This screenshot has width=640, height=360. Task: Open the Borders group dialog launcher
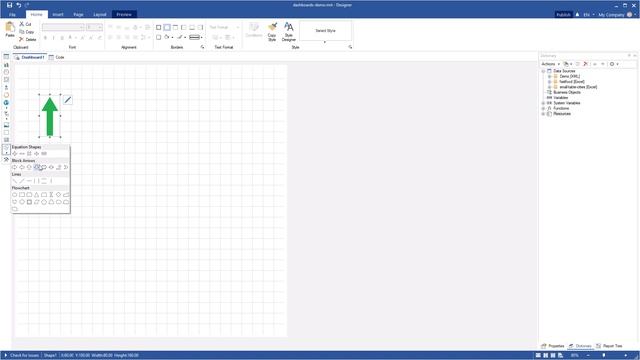coord(202,47)
